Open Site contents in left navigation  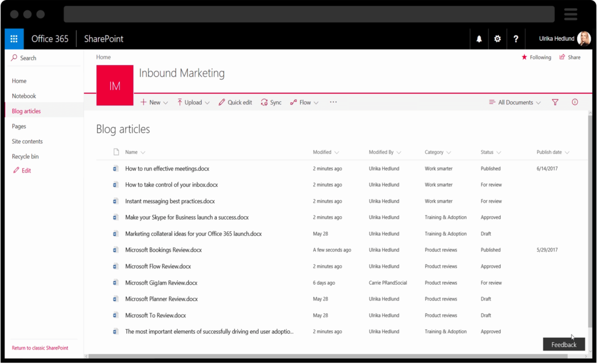[27, 141]
